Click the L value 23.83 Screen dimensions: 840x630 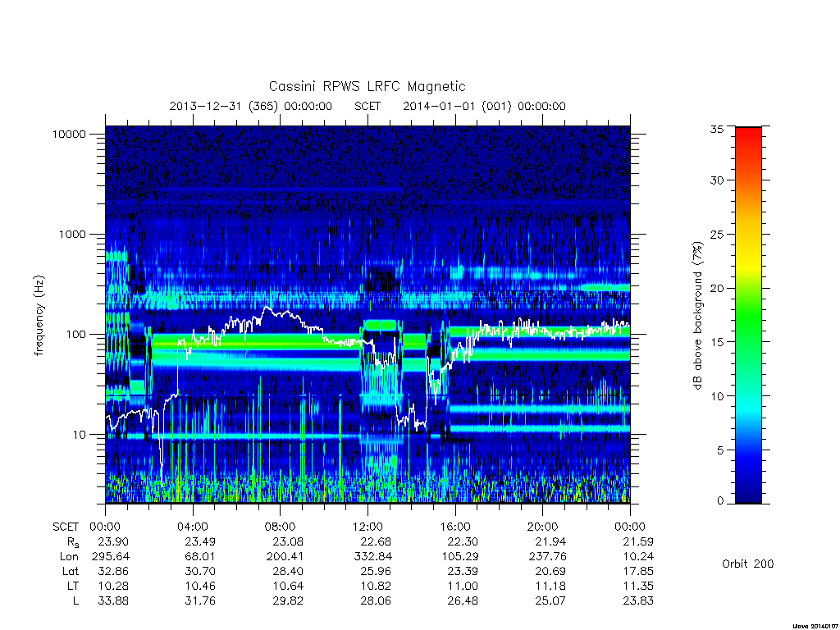638,600
